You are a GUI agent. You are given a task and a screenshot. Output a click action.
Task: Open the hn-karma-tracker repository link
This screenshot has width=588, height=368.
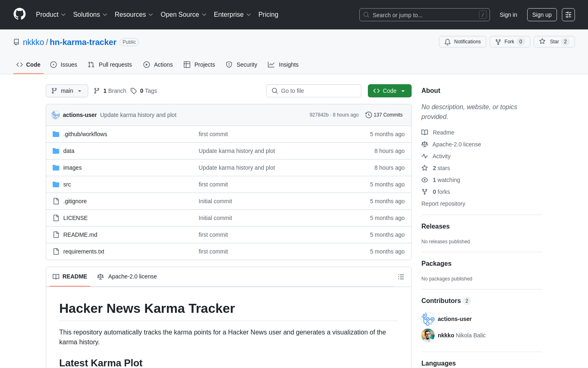pos(83,42)
